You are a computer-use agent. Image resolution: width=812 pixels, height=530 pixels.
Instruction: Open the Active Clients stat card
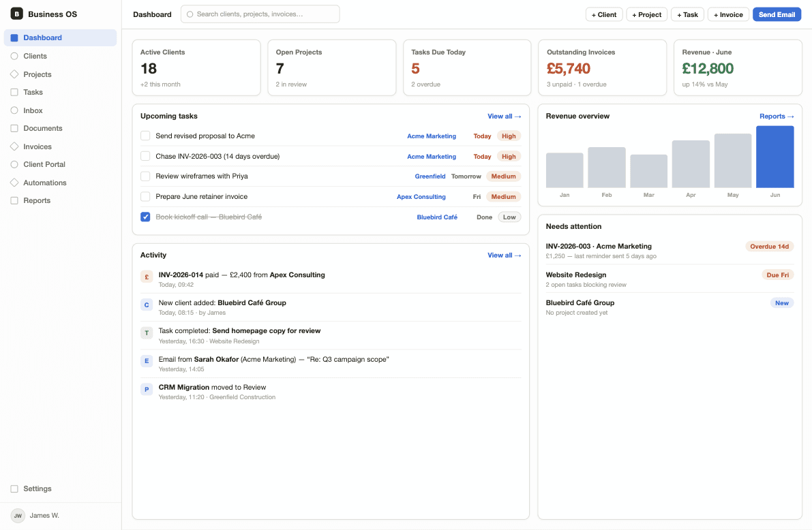coord(196,68)
